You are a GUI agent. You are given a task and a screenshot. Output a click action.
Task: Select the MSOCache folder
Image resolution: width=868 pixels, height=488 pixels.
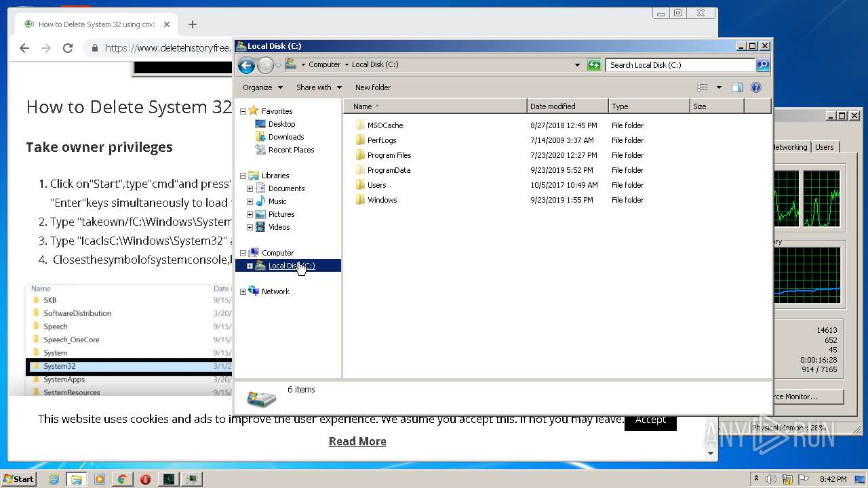tap(384, 125)
